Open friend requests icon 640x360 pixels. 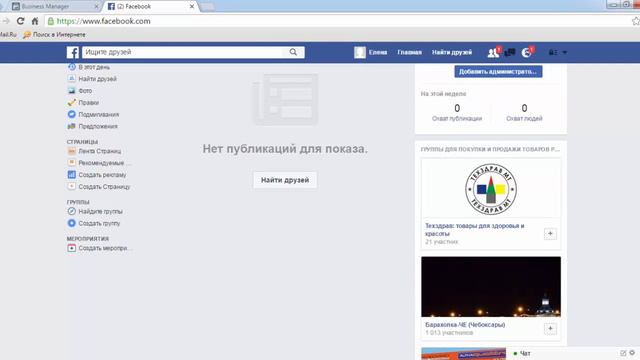(x=493, y=52)
